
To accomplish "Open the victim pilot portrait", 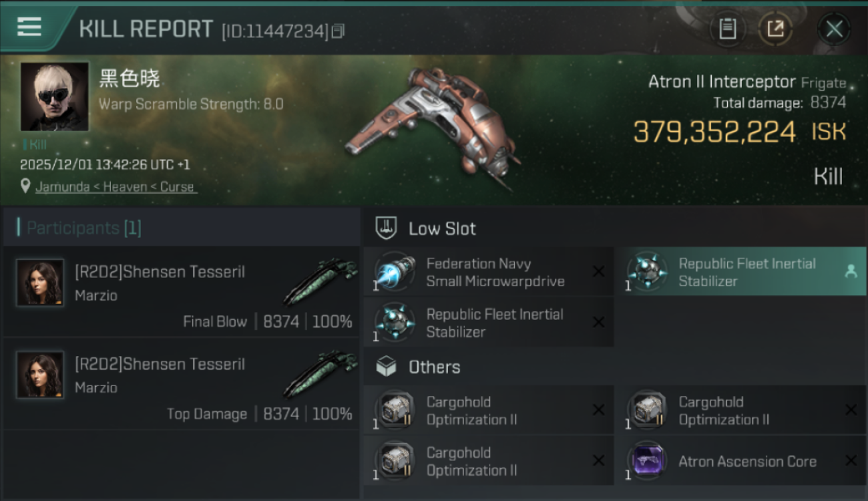I will pyautogui.click(x=54, y=96).
